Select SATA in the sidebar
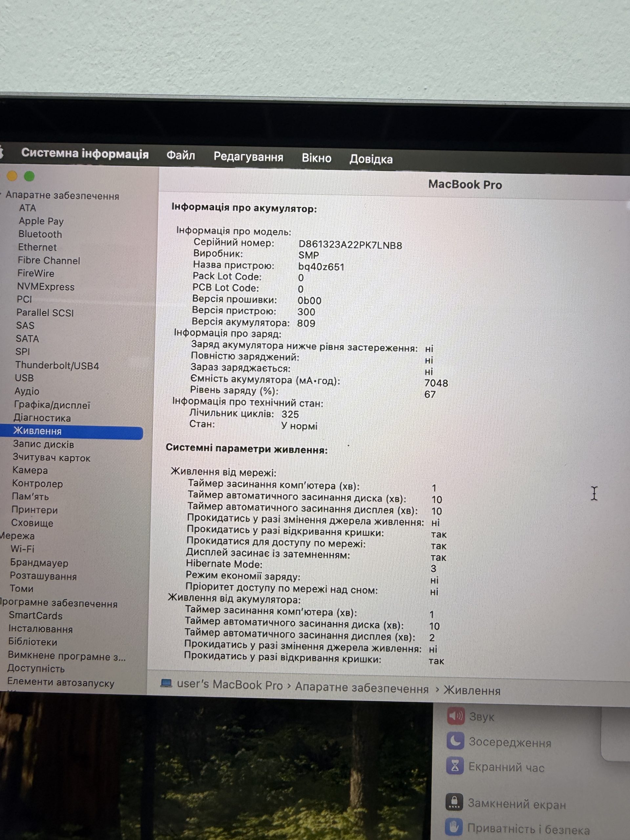The image size is (630, 840). coord(27,338)
